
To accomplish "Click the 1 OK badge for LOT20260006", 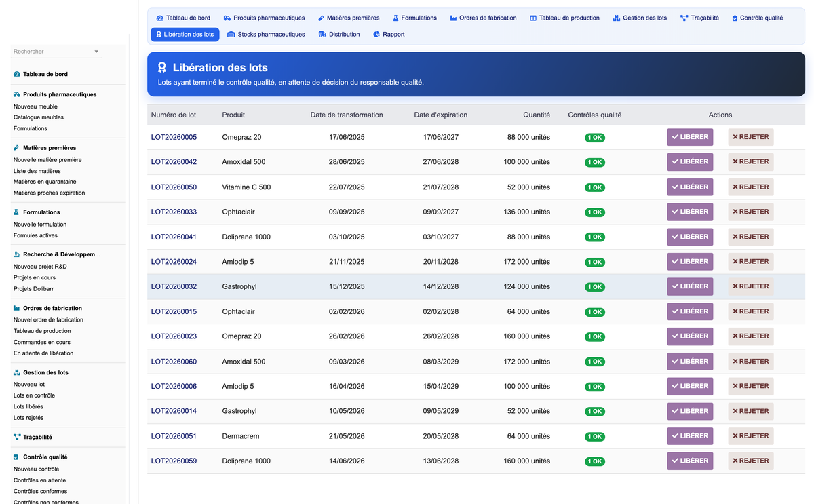I will click(595, 387).
